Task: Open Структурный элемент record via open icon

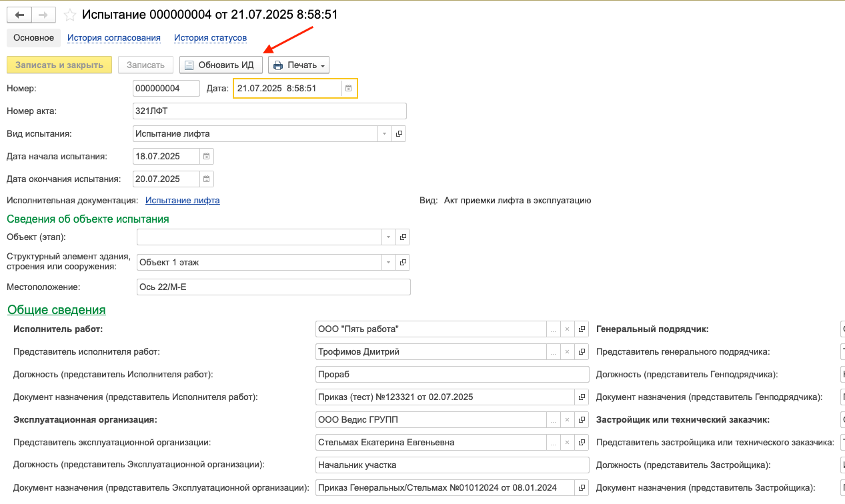Action: click(x=403, y=263)
